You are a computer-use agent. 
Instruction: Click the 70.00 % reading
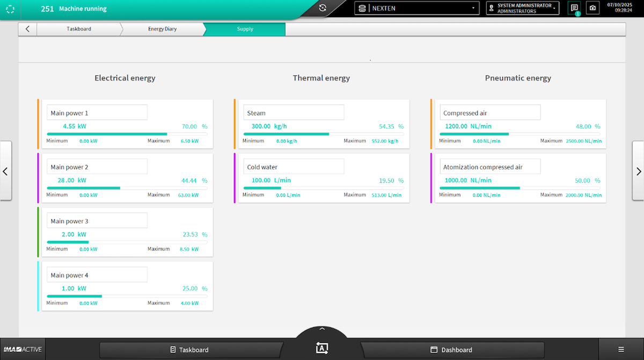tap(195, 127)
